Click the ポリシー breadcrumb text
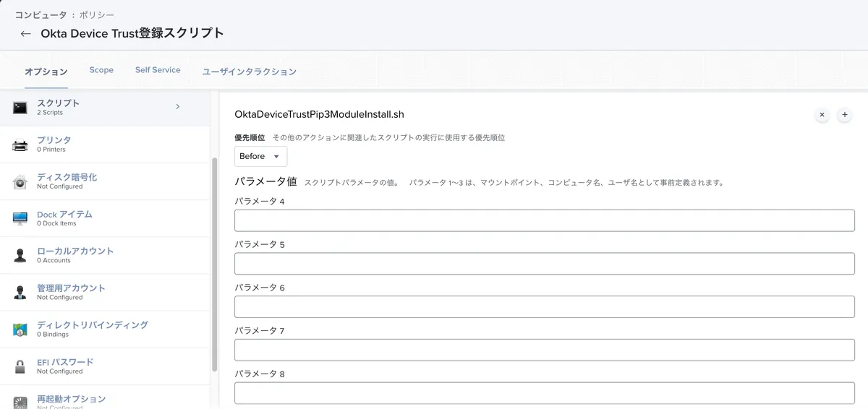Viewport: 868px width, 409px height. [x=96, y=14]
